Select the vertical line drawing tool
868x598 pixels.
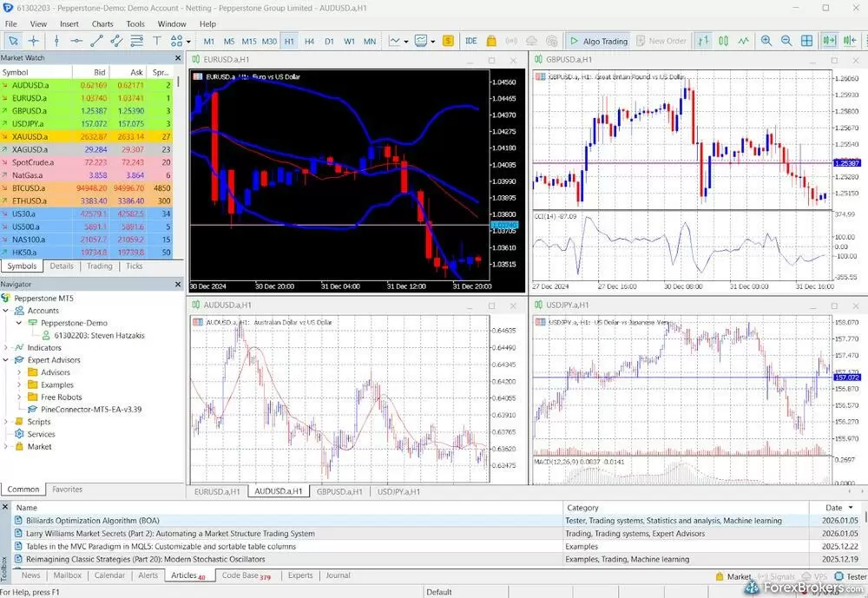pos(56,40)
